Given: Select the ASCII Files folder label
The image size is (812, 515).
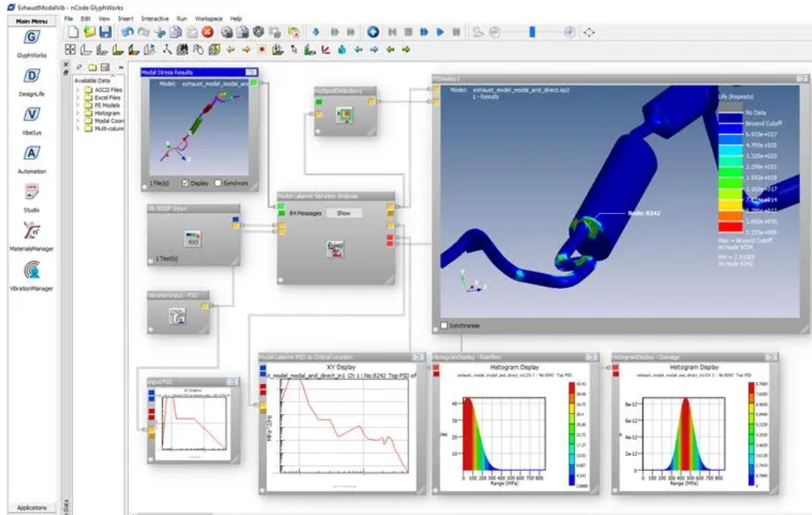Looking at the screenshot, I should click(x=108, y=90).
